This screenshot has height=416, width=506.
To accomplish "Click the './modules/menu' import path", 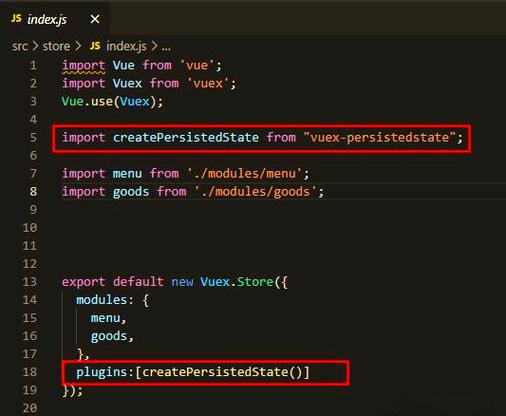I will [x=244, y=174].
